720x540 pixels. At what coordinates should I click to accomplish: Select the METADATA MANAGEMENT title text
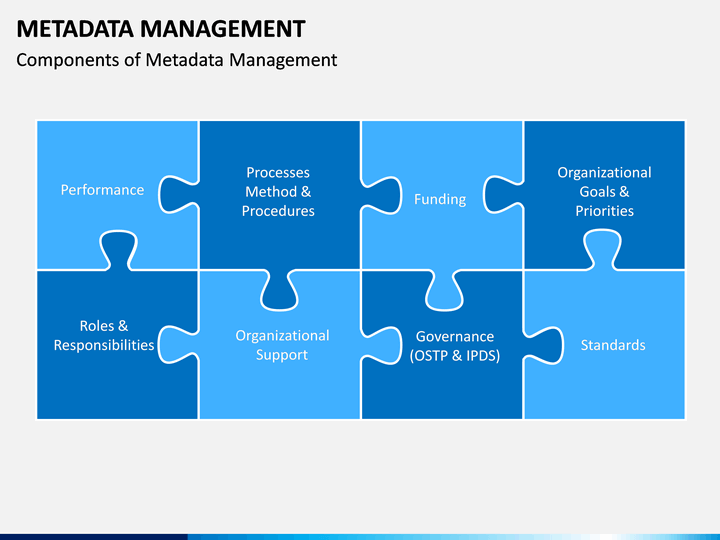tap(161, 29)
